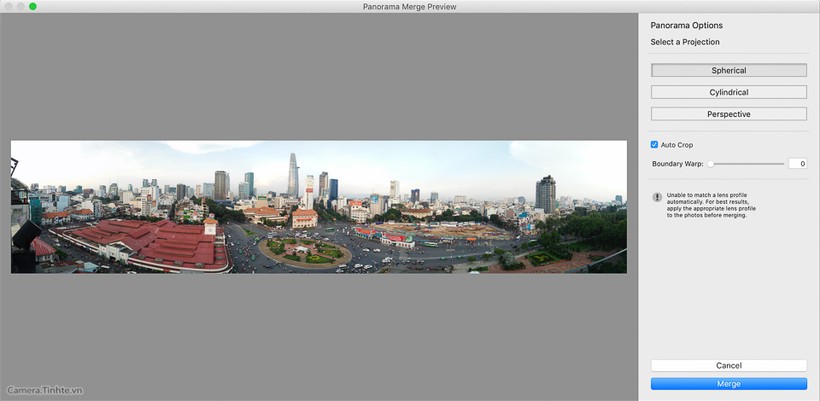The image size is (820, 401).
Task: Click the lens profile warning icon
Action: [657, 198]
